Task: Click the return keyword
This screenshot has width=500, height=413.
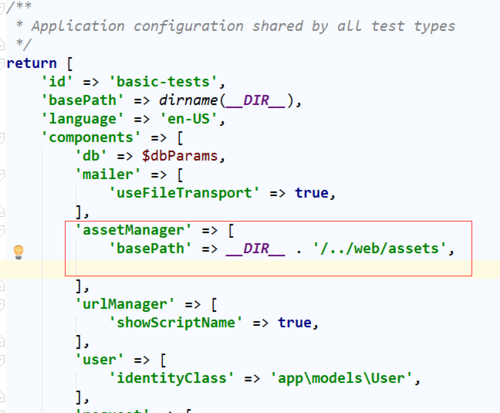Action: [32, 63]
